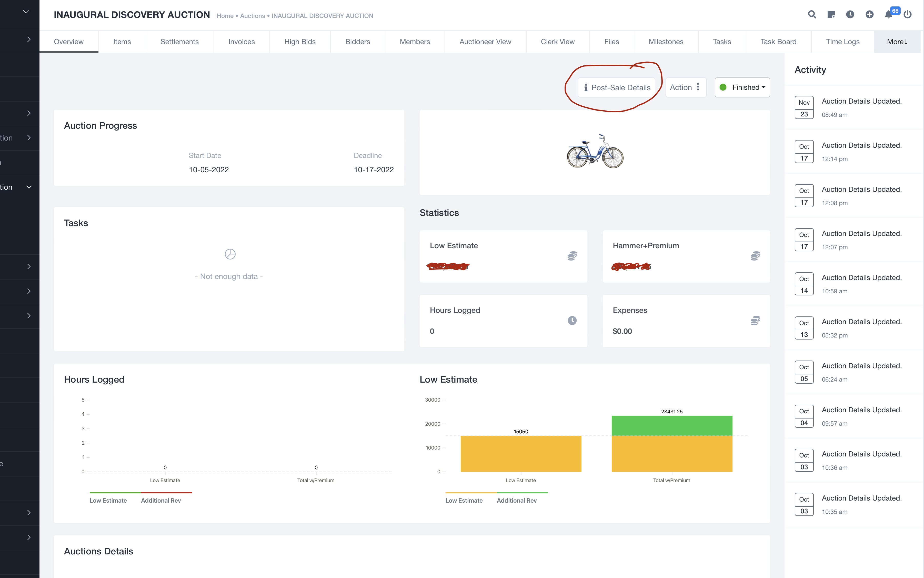The image size is (924, 578).
Task: Click the Post-Sale Details button
Action: point(616,87)
